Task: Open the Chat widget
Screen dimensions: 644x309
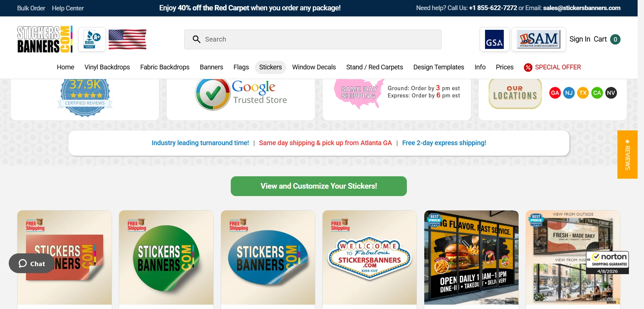Action: coord(31,263)
